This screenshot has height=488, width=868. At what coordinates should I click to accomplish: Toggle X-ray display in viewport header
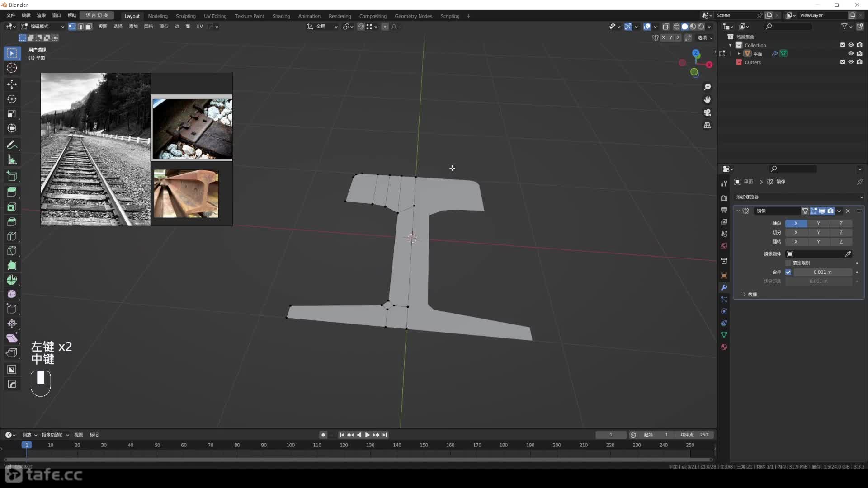(x=666, y=27)
